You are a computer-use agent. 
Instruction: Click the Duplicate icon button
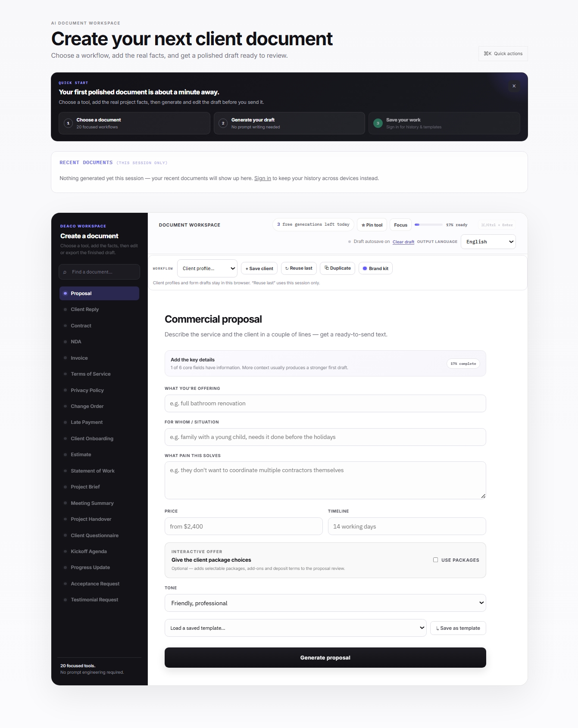(337, 268)
